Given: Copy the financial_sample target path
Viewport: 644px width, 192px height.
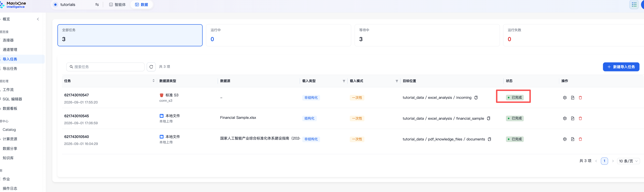Looking at the screenshot, I should pos(488,118).
